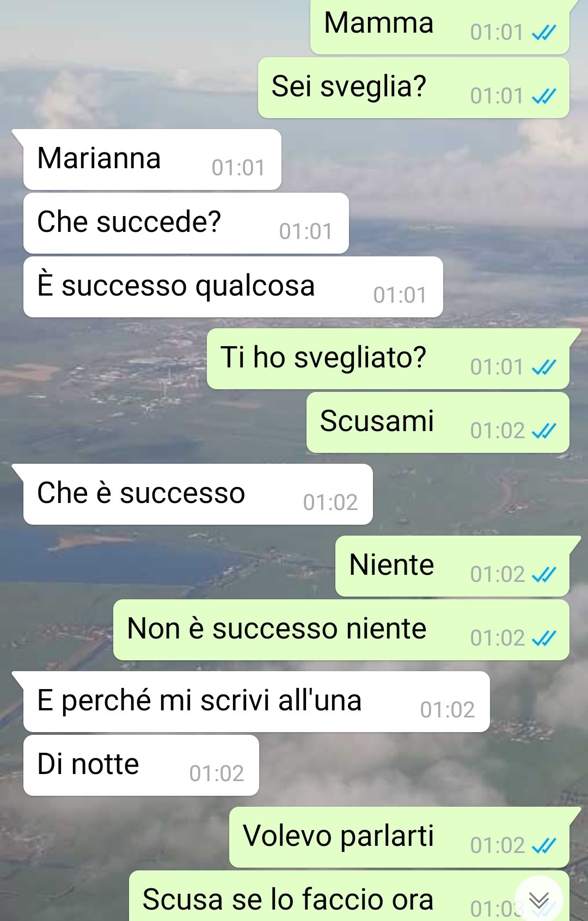Select 'Scusa se lo faccio ora' message
The width and height of the screenshot is (588, 921).
(349, 897)
